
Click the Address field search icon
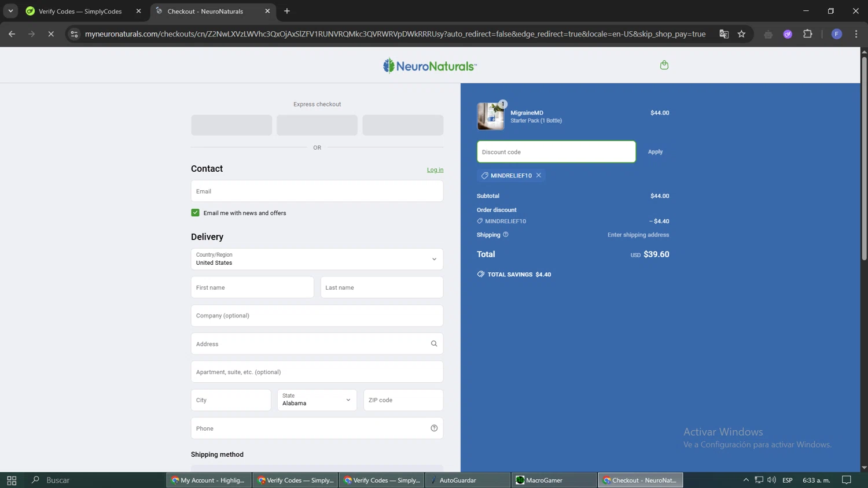tap(434, 343)
